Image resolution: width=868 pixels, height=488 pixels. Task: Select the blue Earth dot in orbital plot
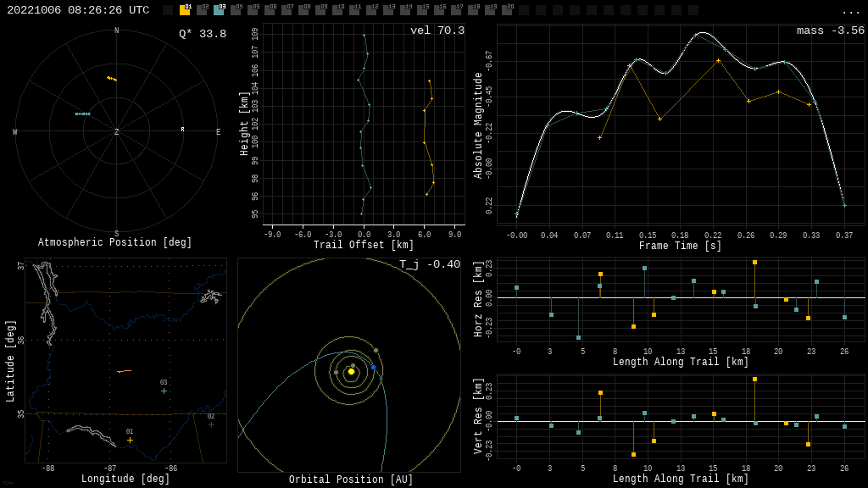[373, 367]
